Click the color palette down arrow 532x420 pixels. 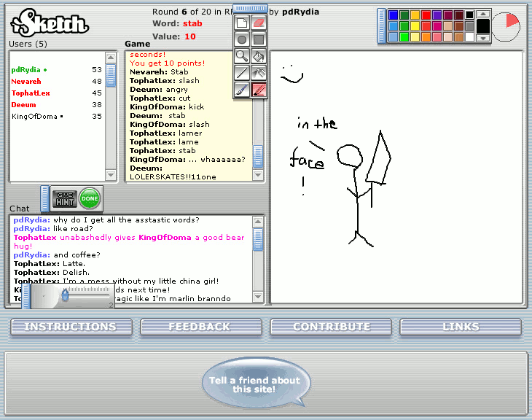click(482, 38)
